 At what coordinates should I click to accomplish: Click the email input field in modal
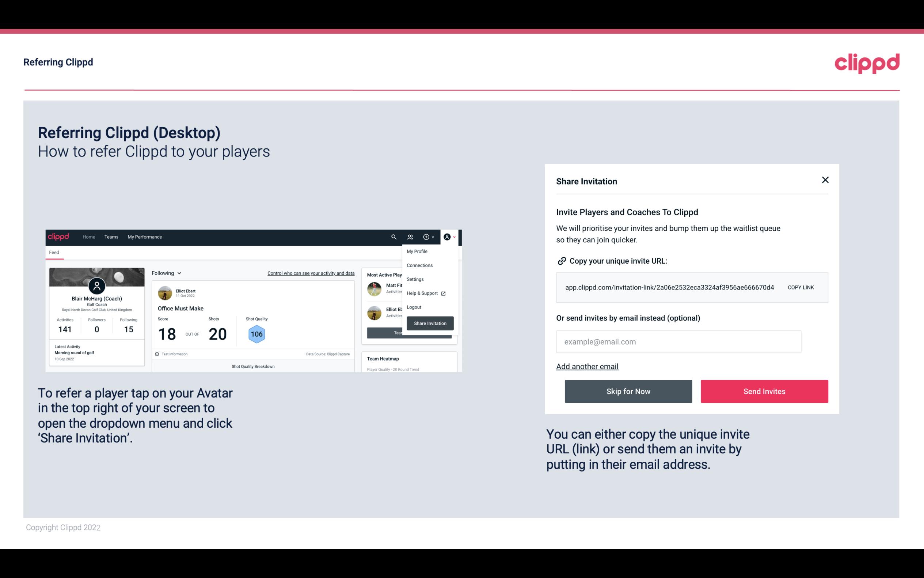coord(678,341)
